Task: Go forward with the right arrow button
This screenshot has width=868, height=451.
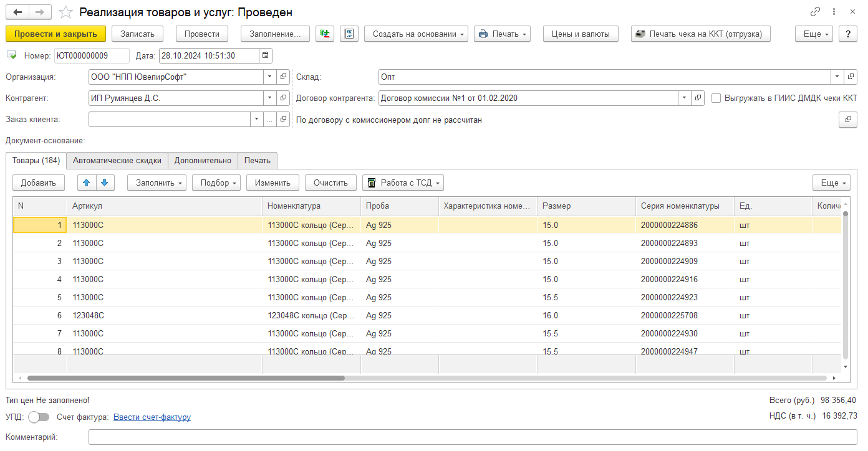Action: [40, 12]
